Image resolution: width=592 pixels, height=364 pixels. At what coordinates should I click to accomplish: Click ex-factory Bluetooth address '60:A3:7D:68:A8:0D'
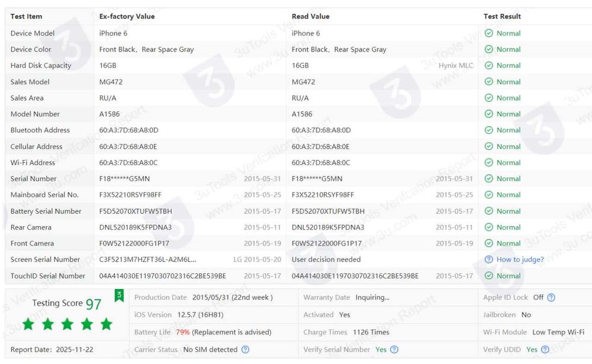(x=128, y=130)
